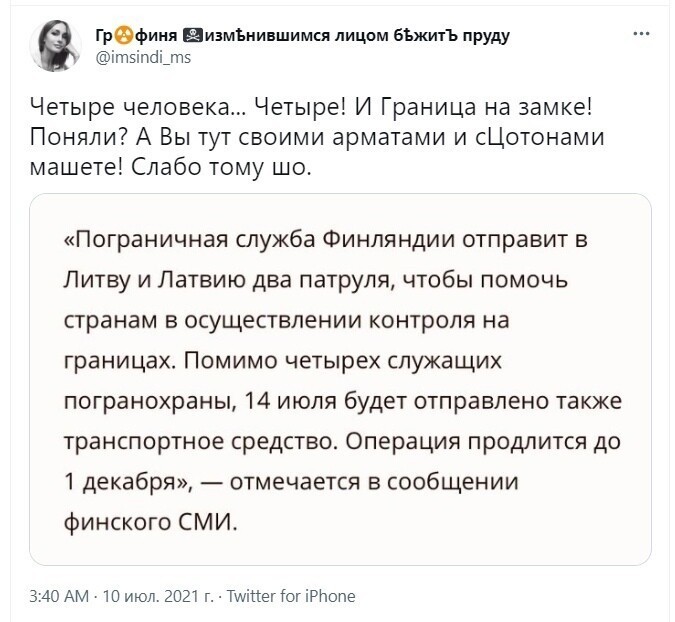Screen dimensions: 675x622
Task: Click the skull-and-crossbones emoji in the display name
Action: point(191,35)
